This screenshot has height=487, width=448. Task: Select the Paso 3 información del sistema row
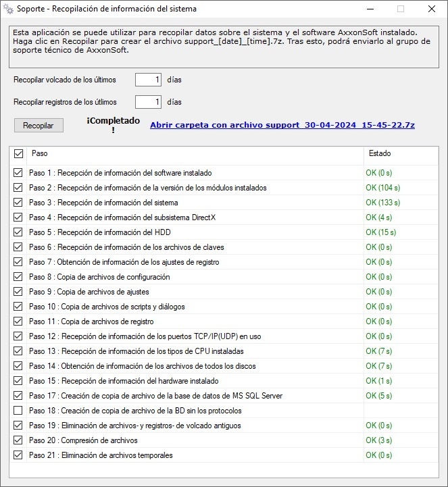click(x=103, y=203)
